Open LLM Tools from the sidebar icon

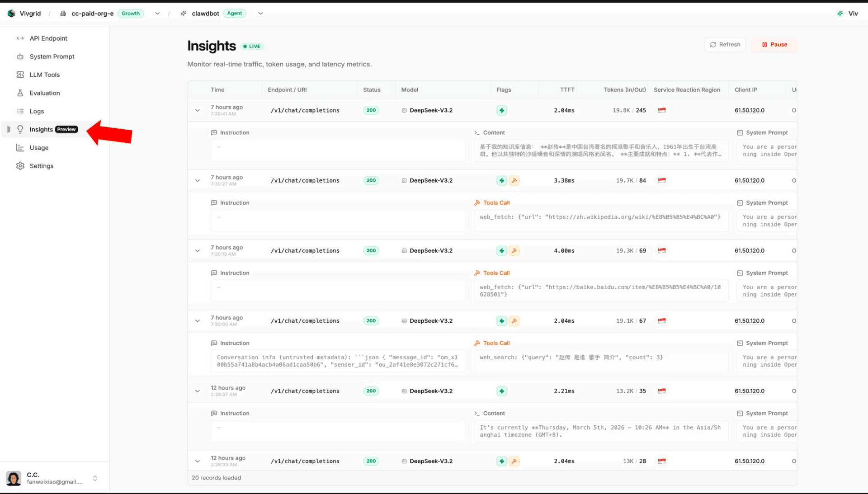[20, 75]
